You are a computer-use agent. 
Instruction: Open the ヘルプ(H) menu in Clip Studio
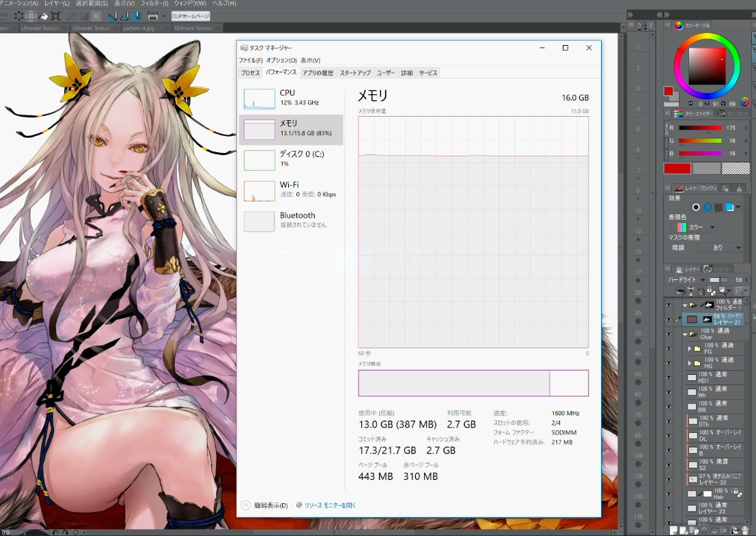click(x=225, y=3)
